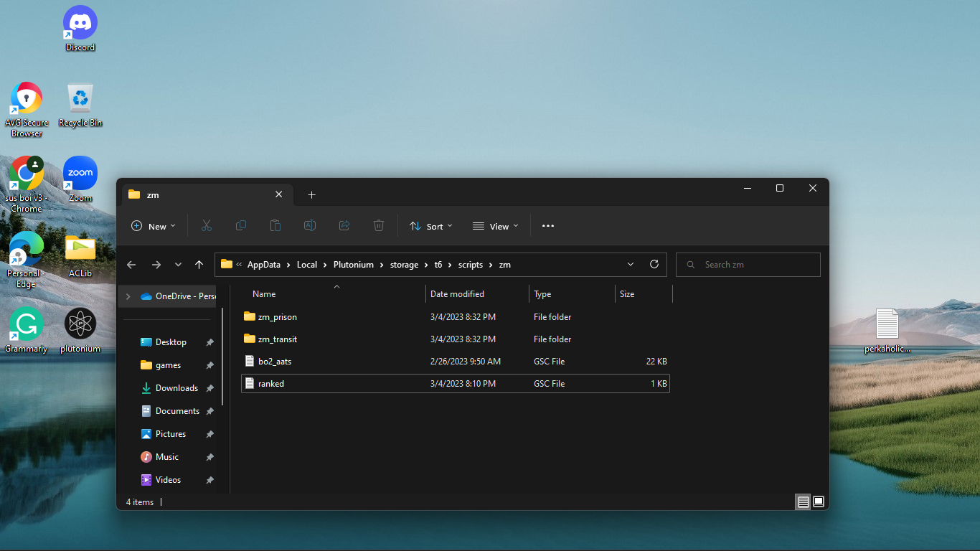The image size is (980, 551).
Task: Refresh the zm folder view
Action: coord(654,264)
